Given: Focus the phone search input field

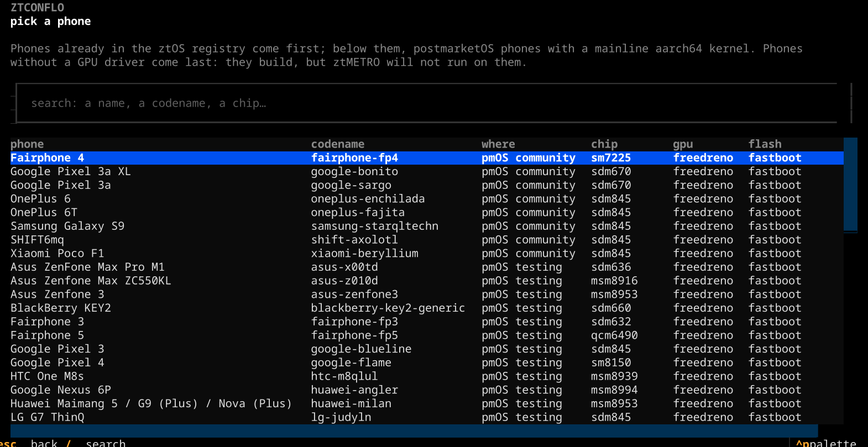Looking at the screenshot, I should 426,103.
